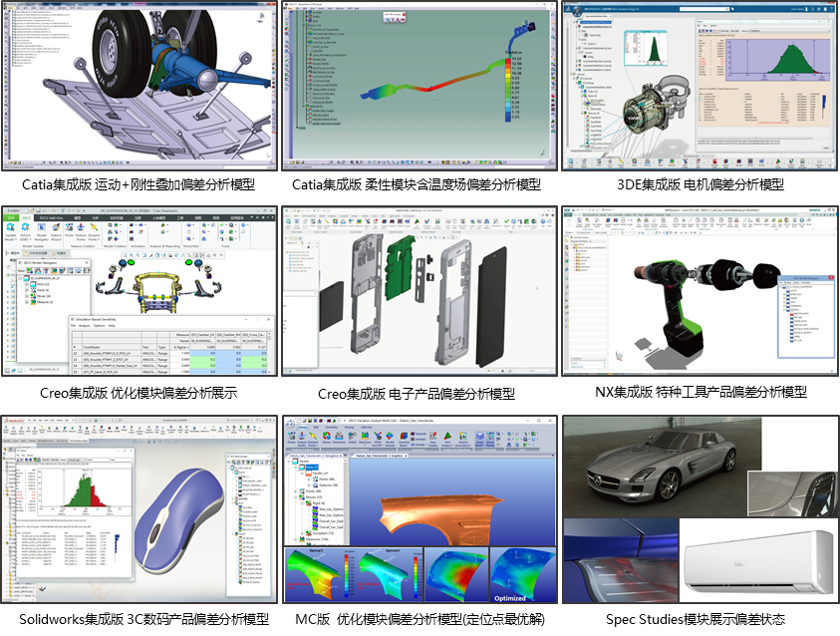This screenshot has width=840, height=636.
Task: Click MTM On/Off icon in MC ribbon
Action: (x=378, y=439)
